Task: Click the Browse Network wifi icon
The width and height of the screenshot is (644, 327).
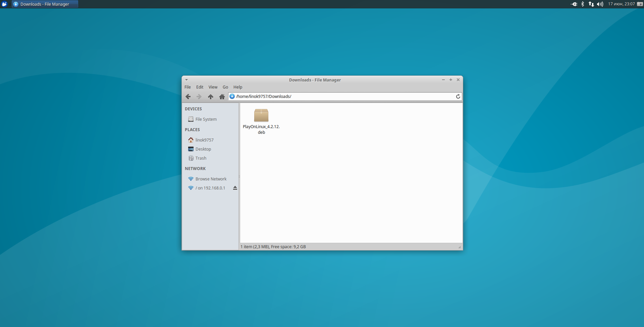Action: click(x=191, y=179)
